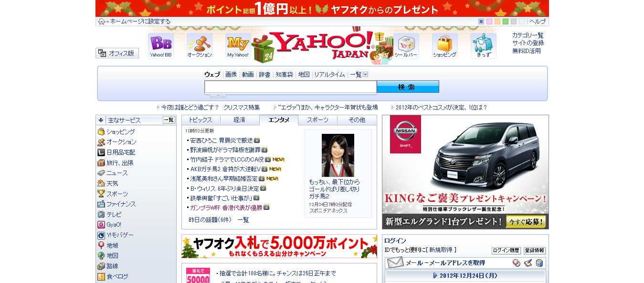Click the ファイナンス chart icon
This screenshot has width=644, height=283.
[101, 204]
